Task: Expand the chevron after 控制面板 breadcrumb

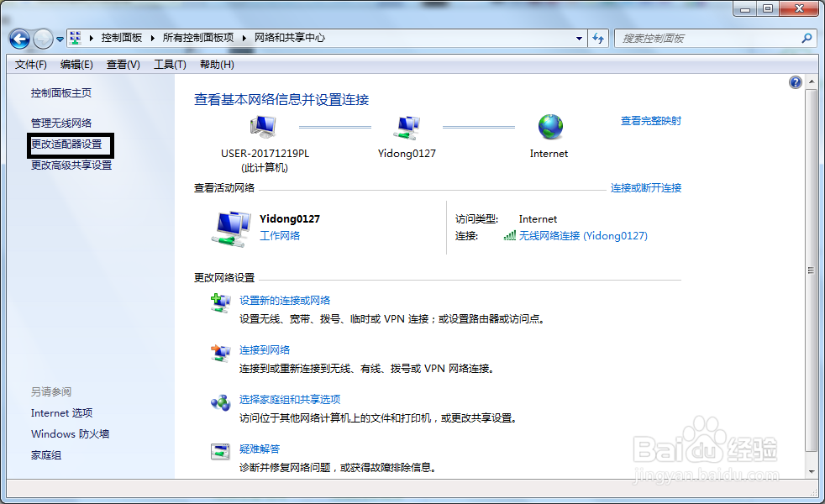Action: pyautogui.click(x=153, y=38)
